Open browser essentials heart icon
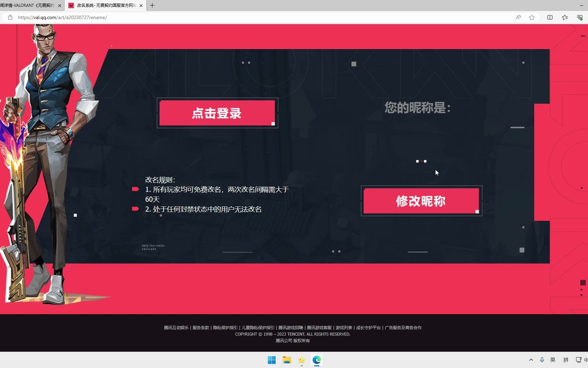 click(x=580, y=17)
